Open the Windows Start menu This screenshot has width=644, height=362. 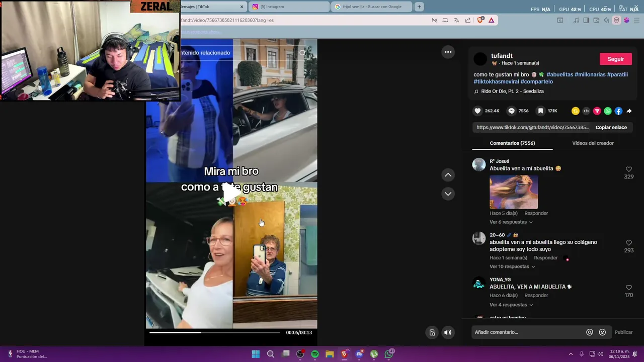[256, 354]
